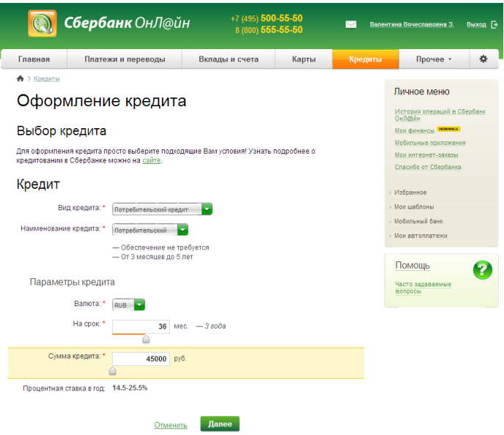Expand the Прочее menu
This screenshot has width=504, height=435.
pyautogui.click(x=434, y=59)
